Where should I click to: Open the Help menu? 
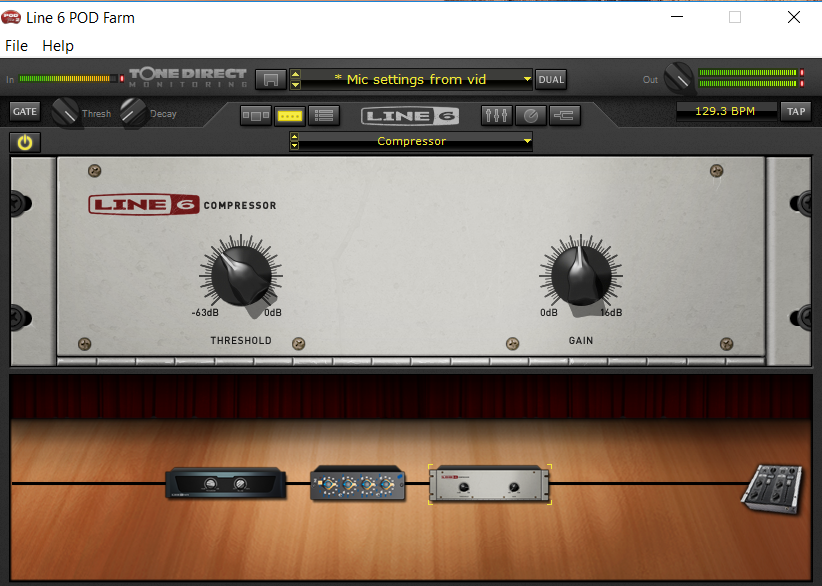click(58, 46)
